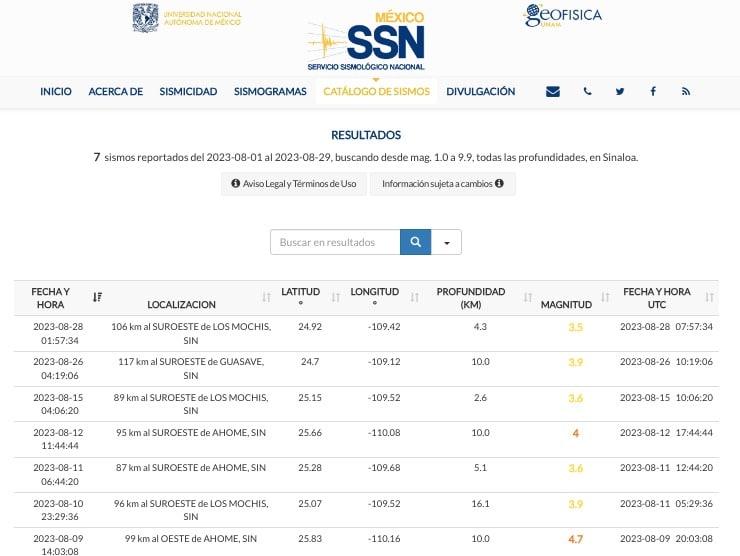Click the Resultados heading
Viewport: 740px width, 556px height.
366,135
